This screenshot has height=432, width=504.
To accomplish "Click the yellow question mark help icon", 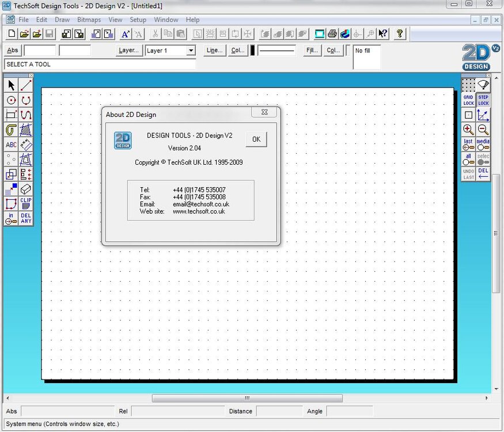I will pos(400,34).
